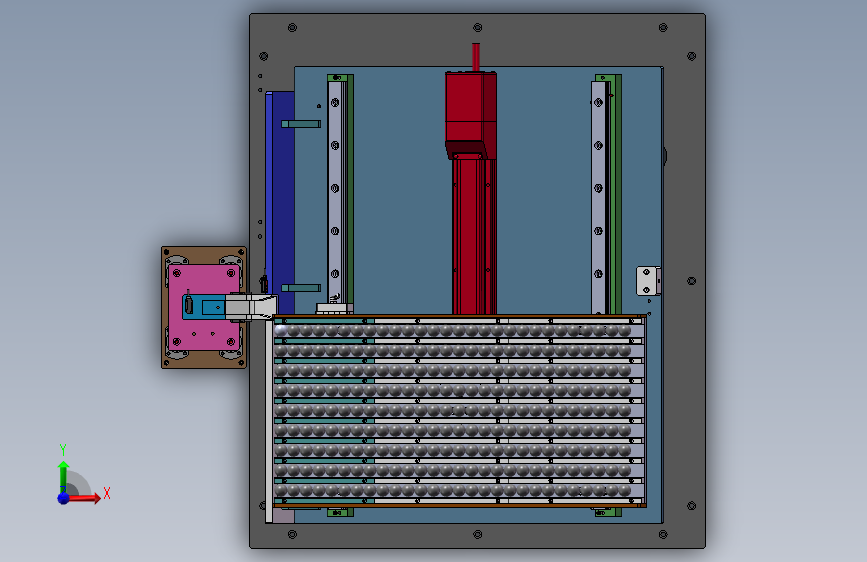Pick the left gray linear guide rail
The height and width of the screenshot is (562, 867).
335,196
